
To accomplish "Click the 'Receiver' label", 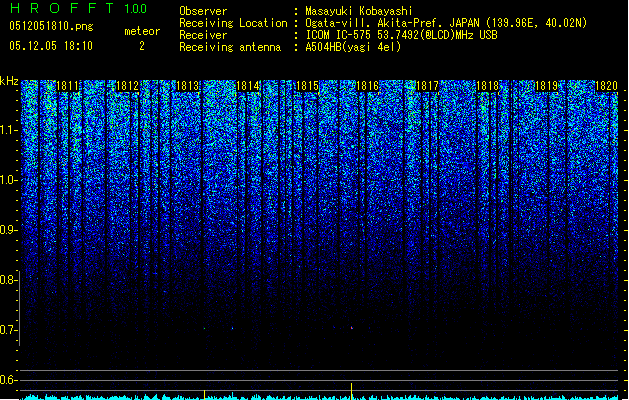I will coord(203,35).
